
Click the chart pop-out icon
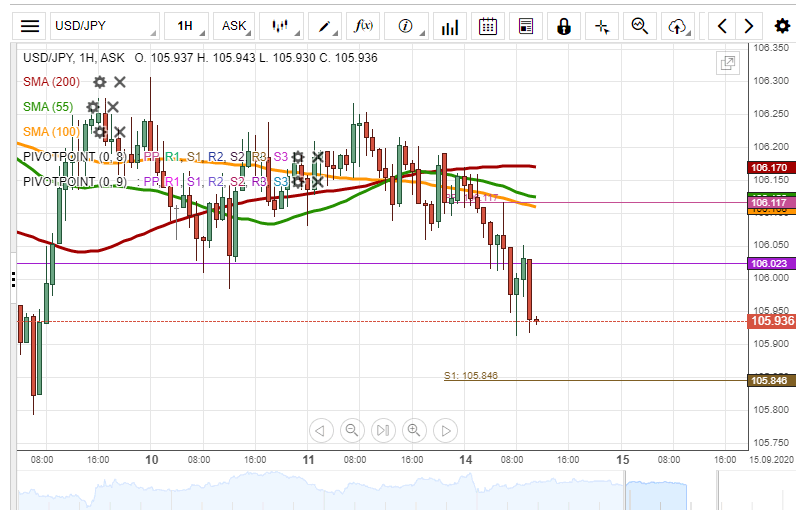[x=727, y=64]
